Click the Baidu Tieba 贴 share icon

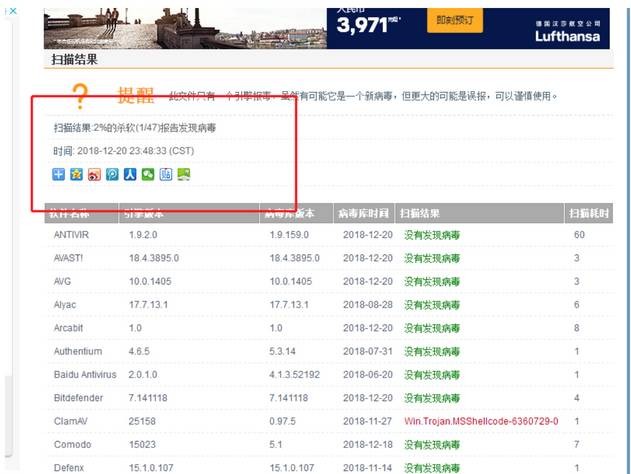[x=166, y=174]
